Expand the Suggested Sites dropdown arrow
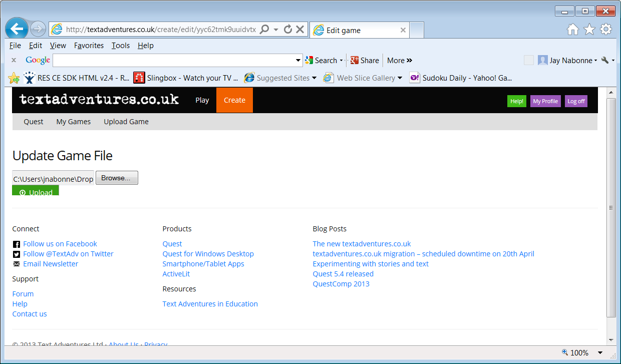The height and width of the screenshot is (364, 621). (314, 78)
